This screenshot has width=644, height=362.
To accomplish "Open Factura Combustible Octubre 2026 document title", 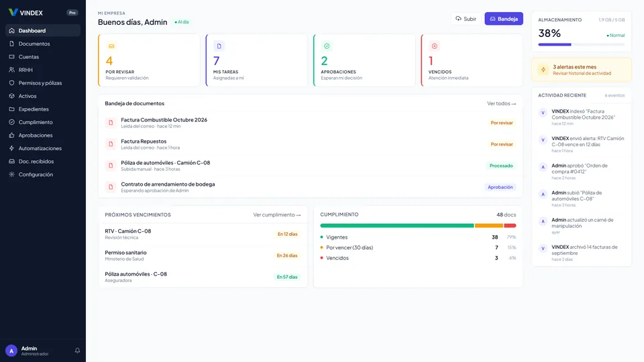I will tap(164, 120).
